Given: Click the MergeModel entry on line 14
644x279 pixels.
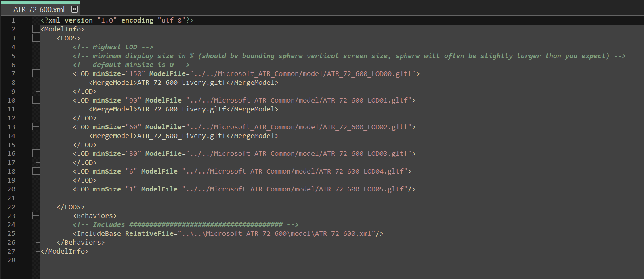Looking at the screenshot, I should point(184,136).
